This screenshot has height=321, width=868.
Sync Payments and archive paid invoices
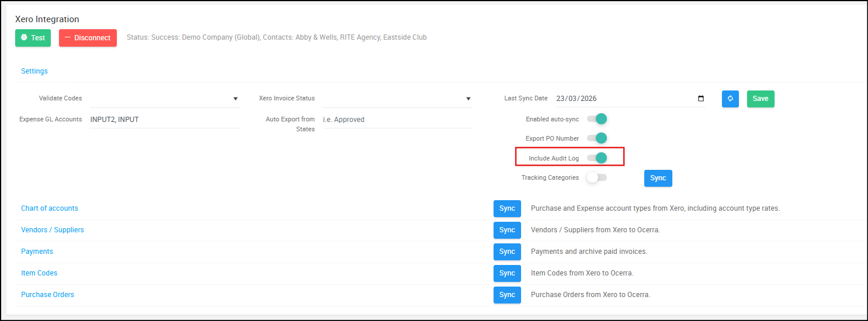point(507,252)
